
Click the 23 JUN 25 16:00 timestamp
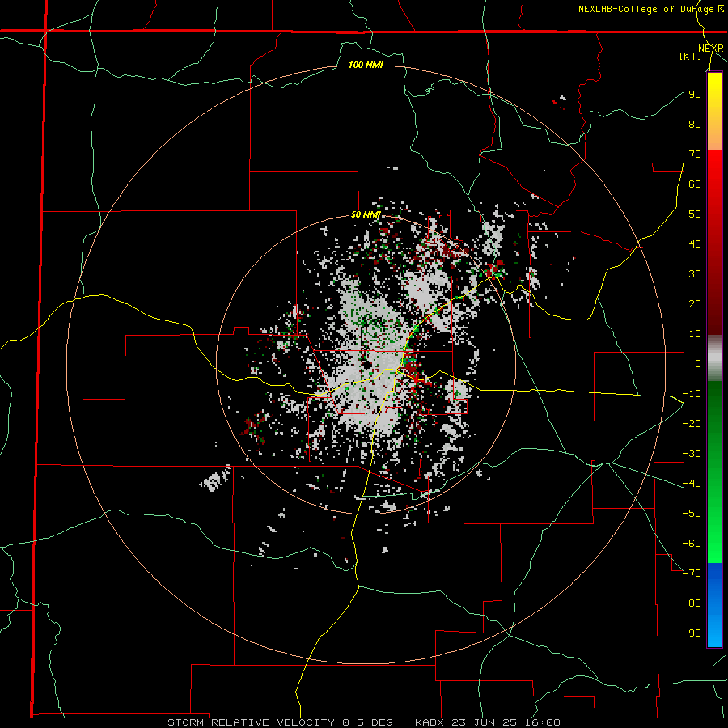pos(507,722)
